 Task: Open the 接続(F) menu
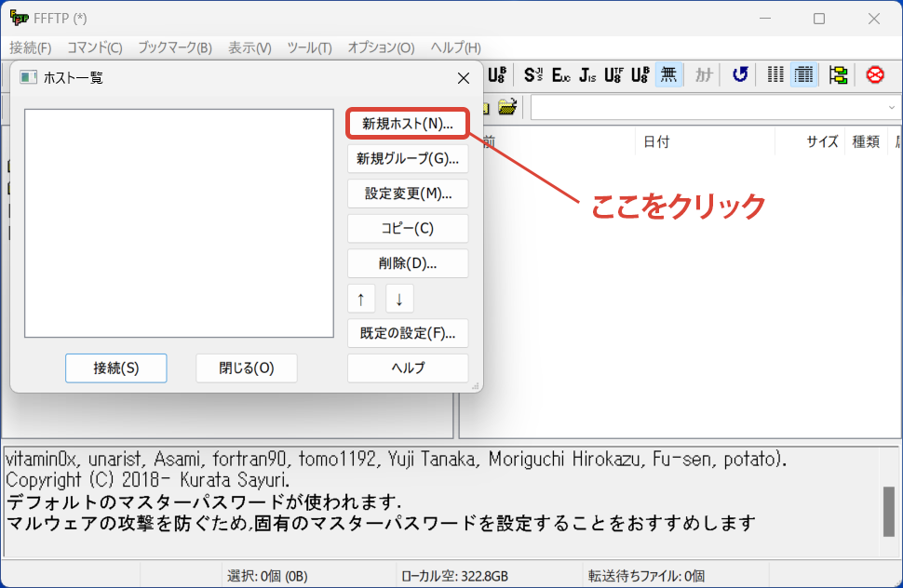pyautogui.click(x=31, y=47)
